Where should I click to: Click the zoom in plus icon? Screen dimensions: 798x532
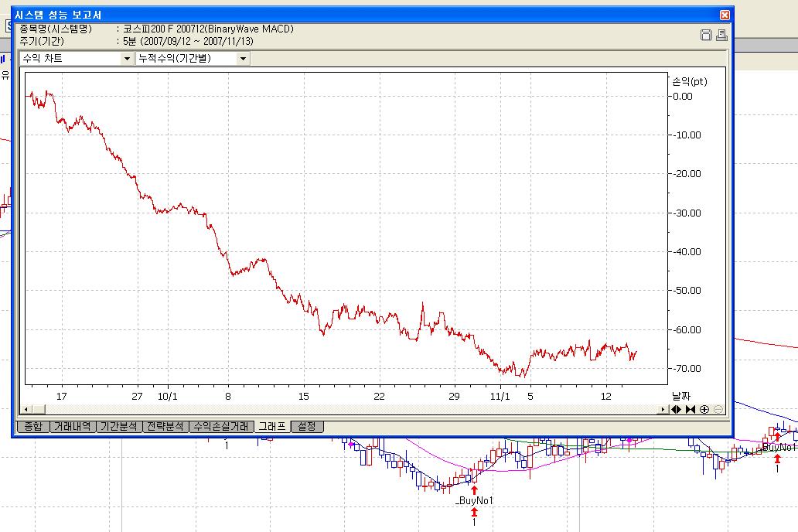[704, 409]
